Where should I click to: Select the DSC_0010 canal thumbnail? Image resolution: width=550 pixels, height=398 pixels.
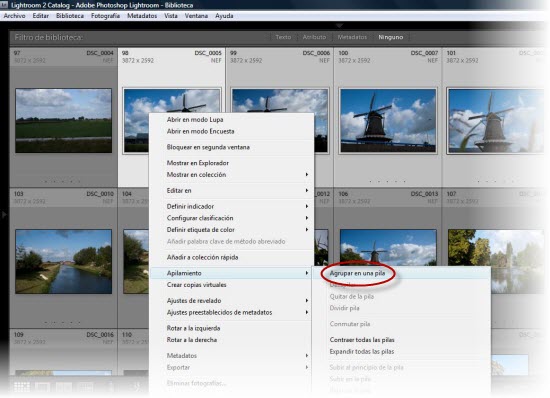coord(63,262)
